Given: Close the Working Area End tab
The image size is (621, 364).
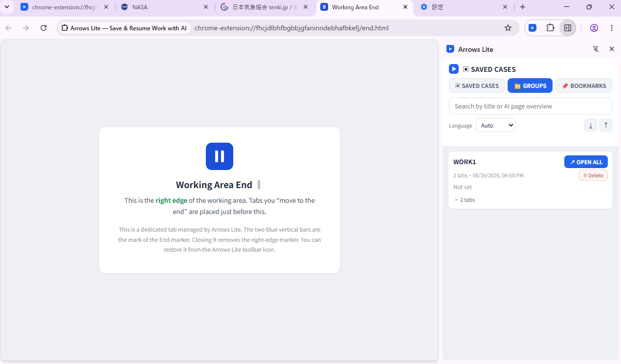Looking at the screenshot, I should tap(405, 7).
